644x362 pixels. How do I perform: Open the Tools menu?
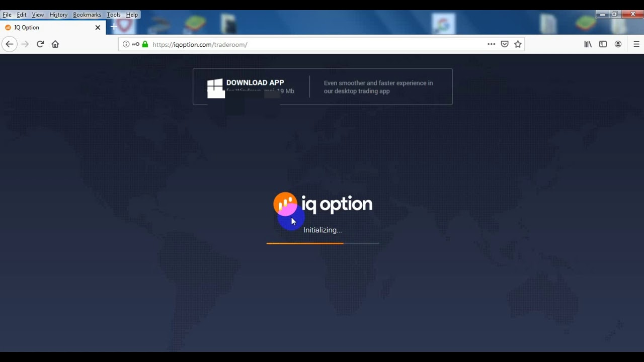tap(114, 15)
